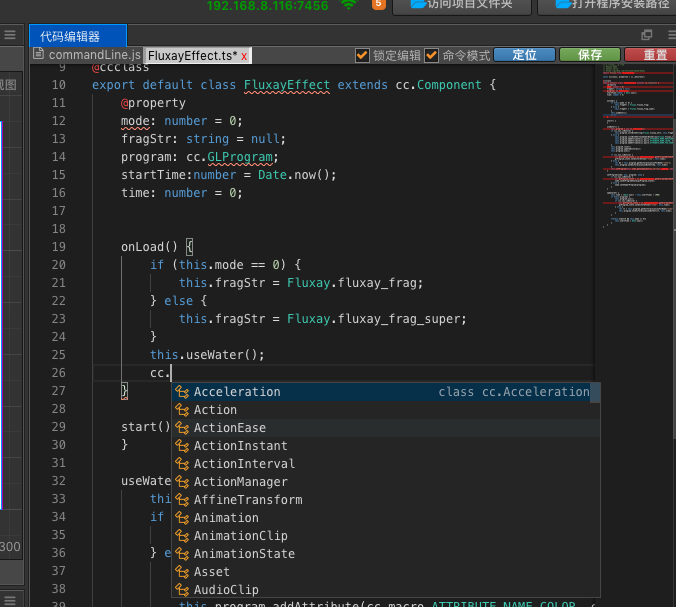The height and width of the screenshot is (607, 676).
Task: Click the 192.168.8.116:7456 preview address
Action: coord(267,6)
